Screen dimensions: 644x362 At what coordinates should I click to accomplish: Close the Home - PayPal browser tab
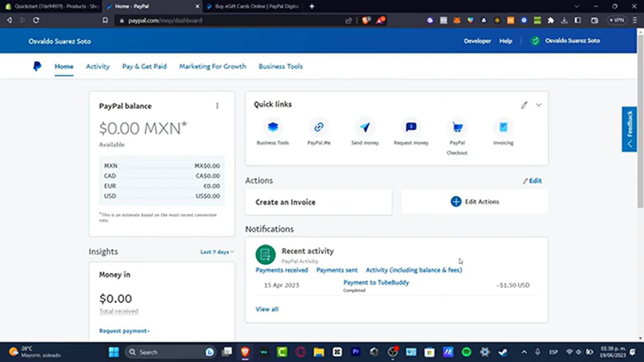197,6
